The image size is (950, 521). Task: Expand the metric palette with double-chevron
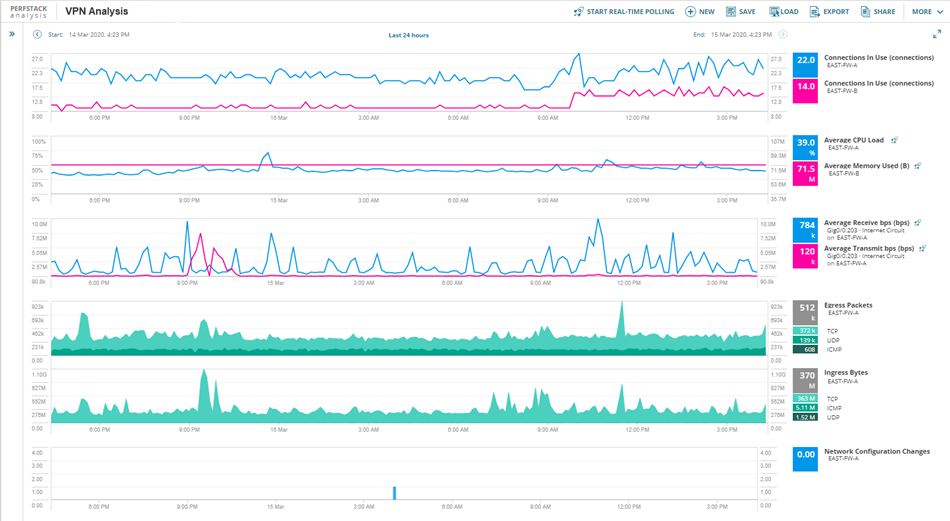pyautogui.click(x=12, y=34)
